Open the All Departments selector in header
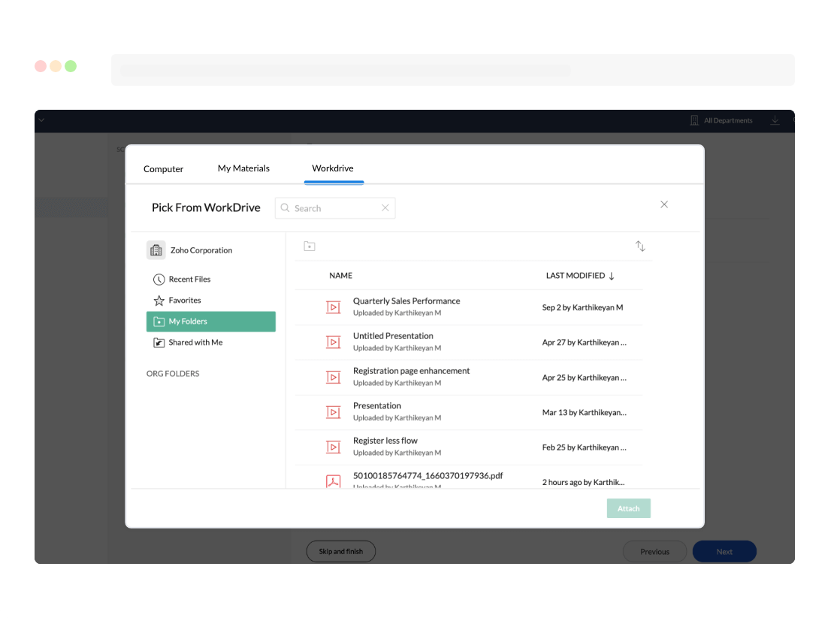Viewport: 840px width, 618px height. tap(721, 120)
